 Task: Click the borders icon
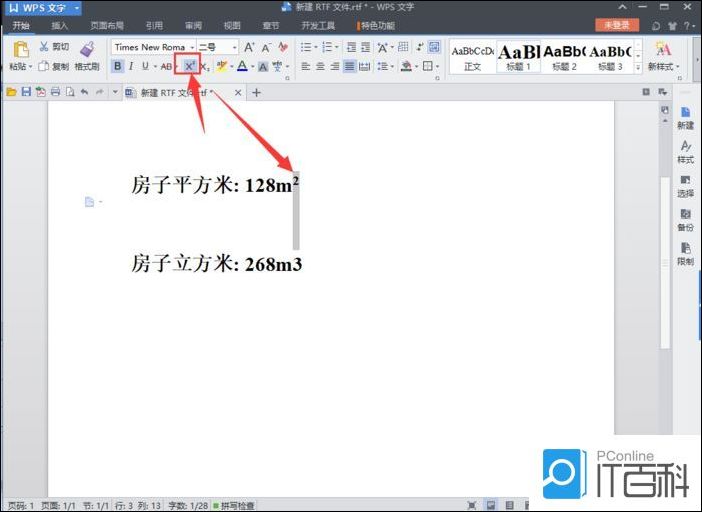[428, 66]
